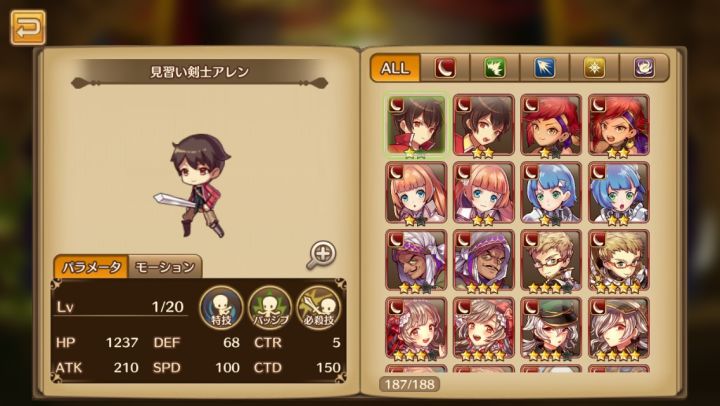Pick the first orange-haired girl portrait
Image resolution: width=720 pixels, height=406 pixels.
point(416,193)
